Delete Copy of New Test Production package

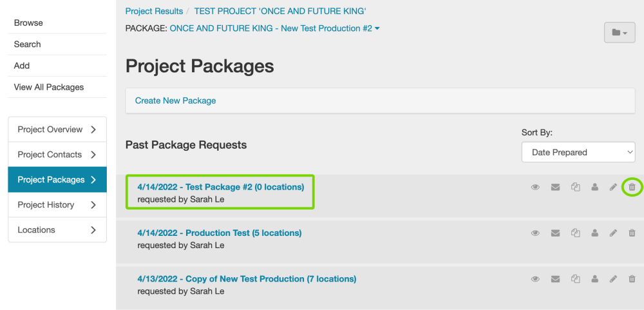(632, 279)
